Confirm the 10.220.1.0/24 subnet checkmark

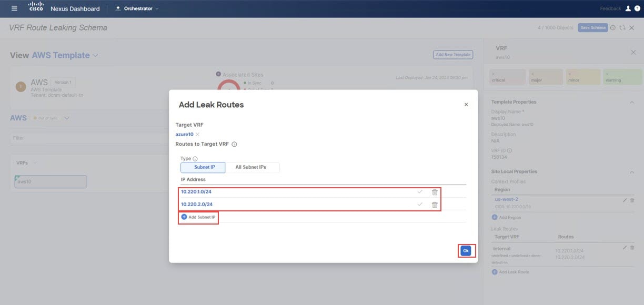click(420, 192)
